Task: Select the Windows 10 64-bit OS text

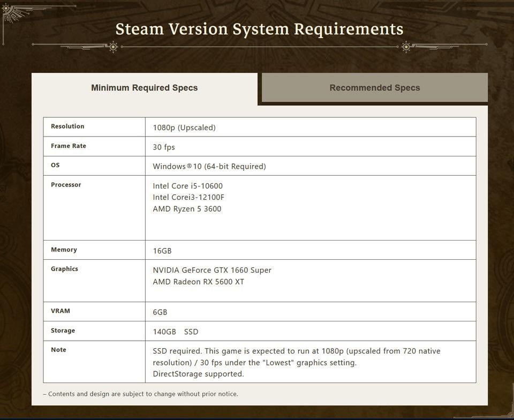Action: pos(209,166)
